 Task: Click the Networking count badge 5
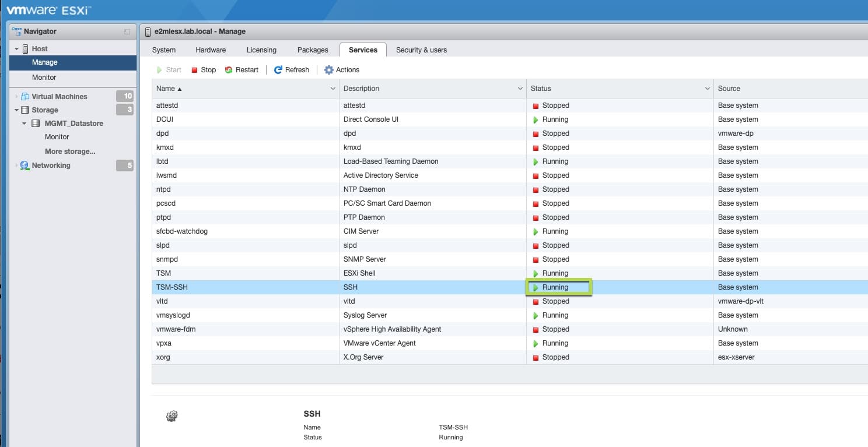(x=125, y=166)
